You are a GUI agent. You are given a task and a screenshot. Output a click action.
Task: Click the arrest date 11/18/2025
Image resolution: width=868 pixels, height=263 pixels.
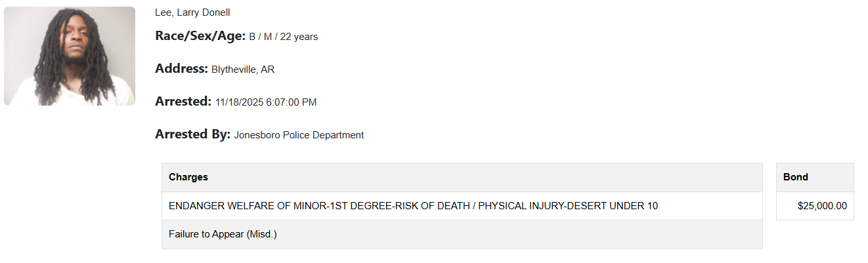coord(239,102)
